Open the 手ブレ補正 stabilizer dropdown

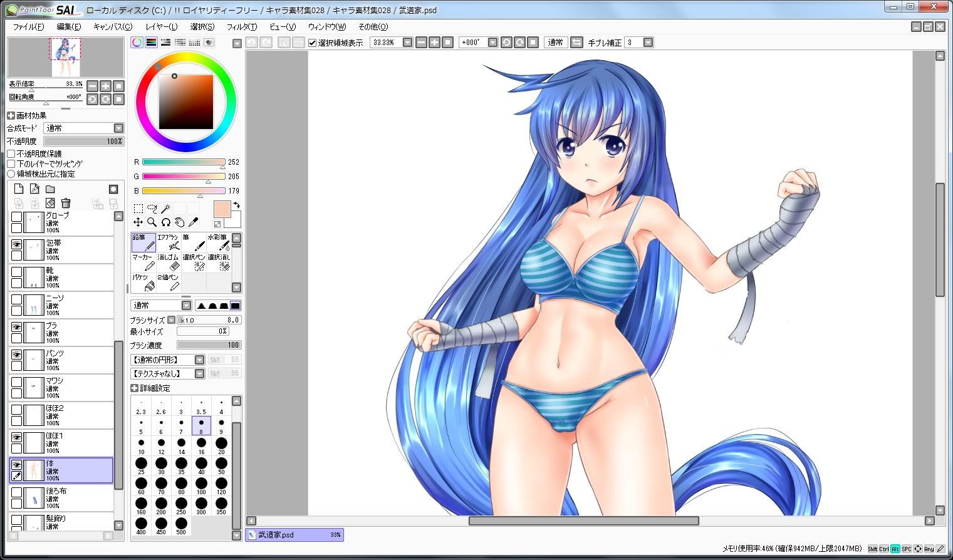[x=648, y=43]
